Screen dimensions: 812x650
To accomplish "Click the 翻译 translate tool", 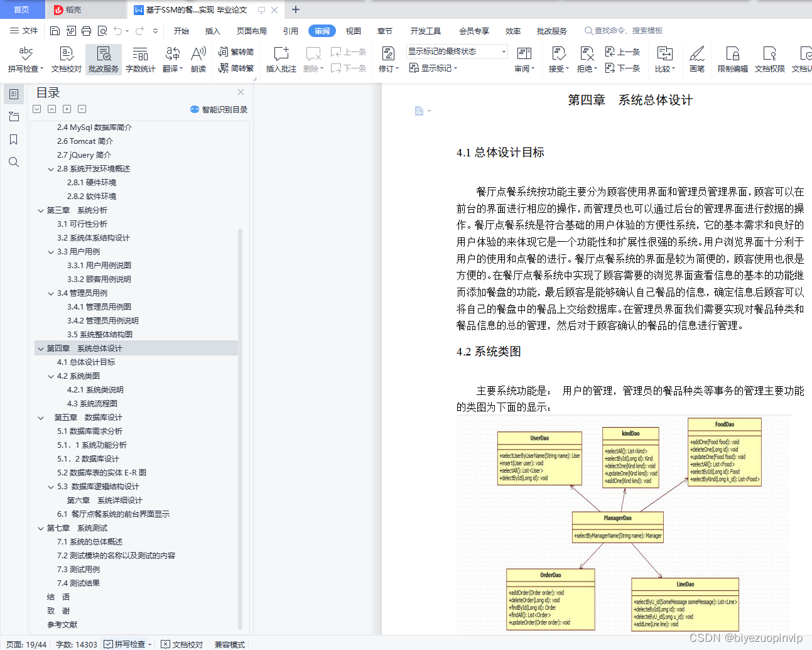I will [x=173, y=60].
